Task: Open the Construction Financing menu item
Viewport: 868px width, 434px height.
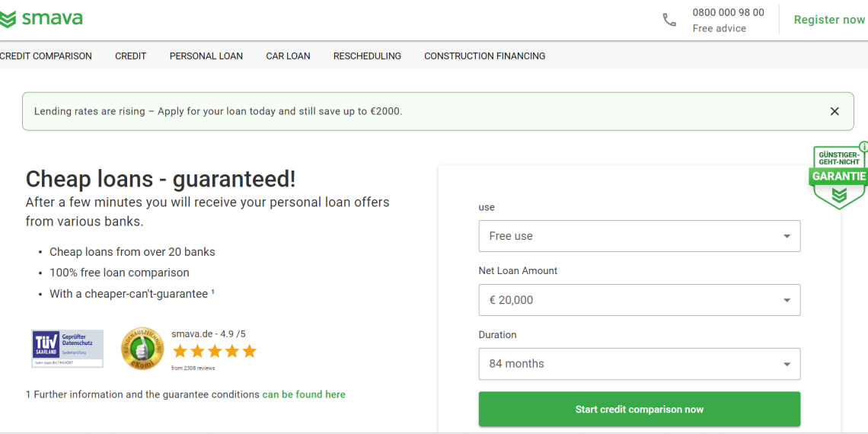Action: (484, 56)
